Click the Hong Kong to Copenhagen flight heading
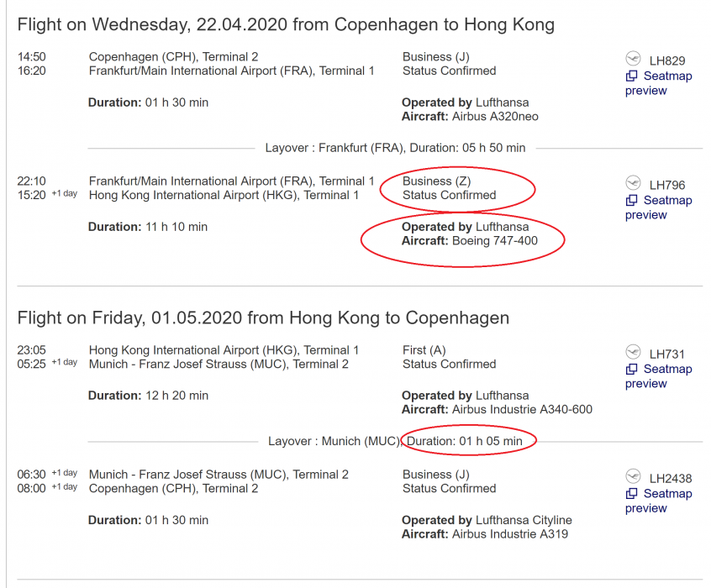 (263, 318)
